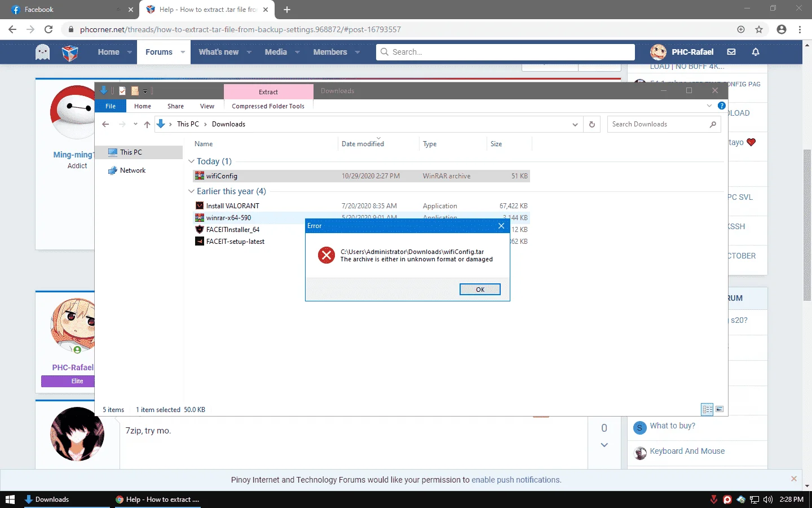Go up one folder with up arrow
812x508 pixels.
[x=147, y=124]
